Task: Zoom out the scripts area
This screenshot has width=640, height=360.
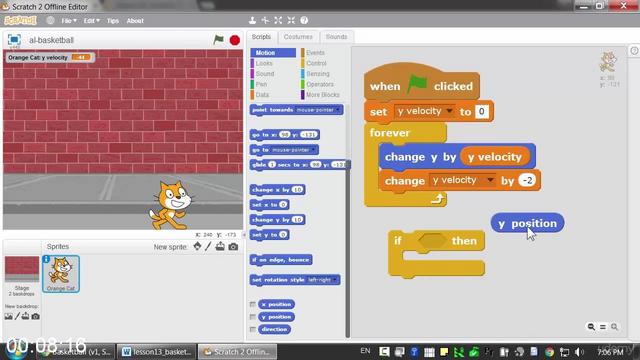Action: tap(591, 327)
